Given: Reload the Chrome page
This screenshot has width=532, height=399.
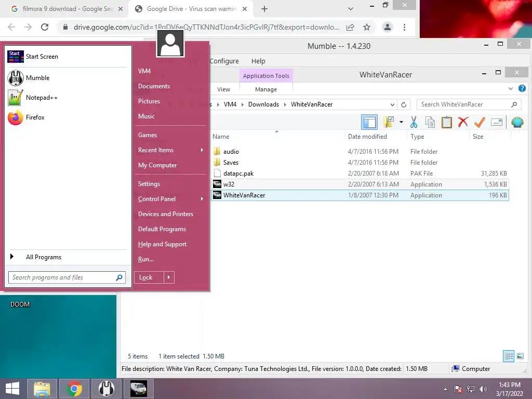Looking at the screenshot, I should 45,27.
